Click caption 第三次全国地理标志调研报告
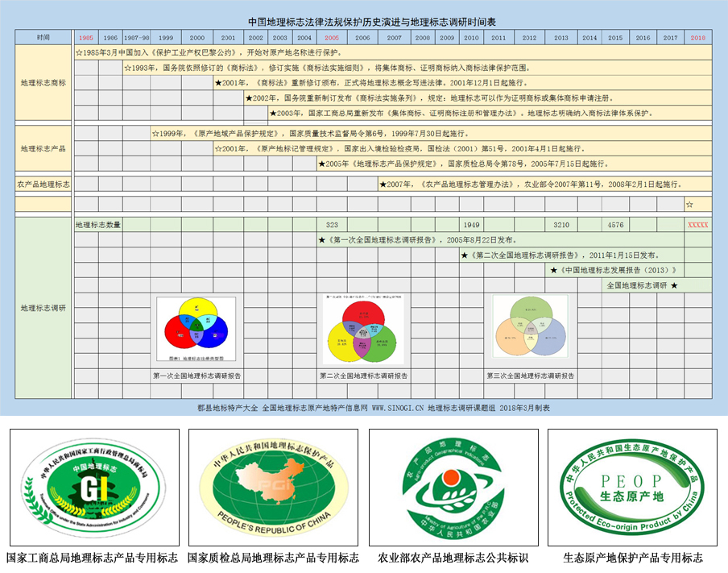728x573 pixels. pyautogui.click(x=531, y=376)
